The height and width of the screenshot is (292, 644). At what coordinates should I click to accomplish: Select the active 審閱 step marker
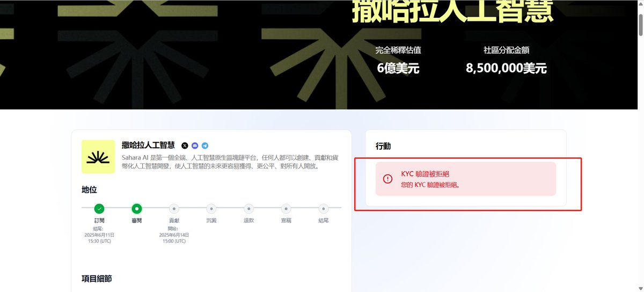pos(137,208)
